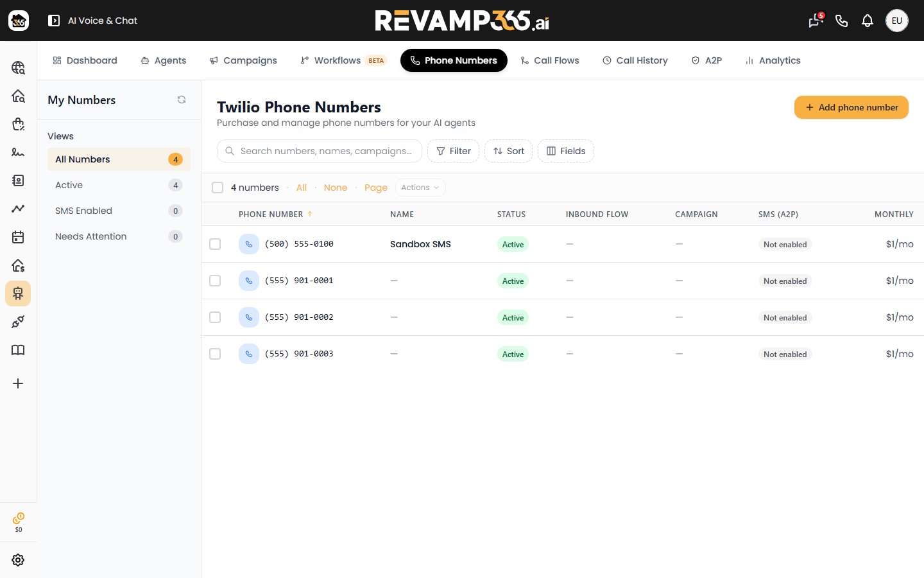Check the box for (555) 901-0003
Viewport: 924px width, 578px height.
tap(215, 354)
